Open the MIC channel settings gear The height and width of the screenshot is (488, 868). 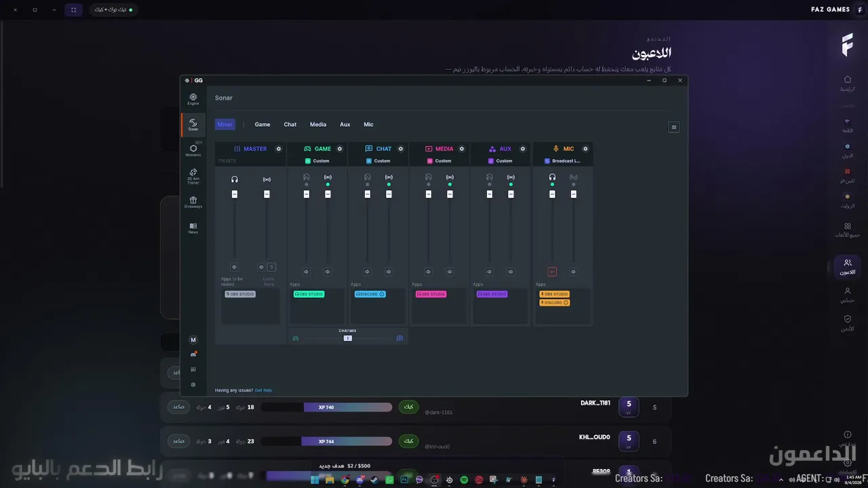pyautogui.click(x=586, y=149)
